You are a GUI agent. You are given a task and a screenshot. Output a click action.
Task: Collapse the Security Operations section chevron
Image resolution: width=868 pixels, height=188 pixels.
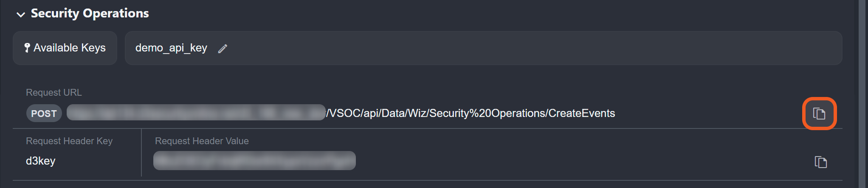coord(20,14)
